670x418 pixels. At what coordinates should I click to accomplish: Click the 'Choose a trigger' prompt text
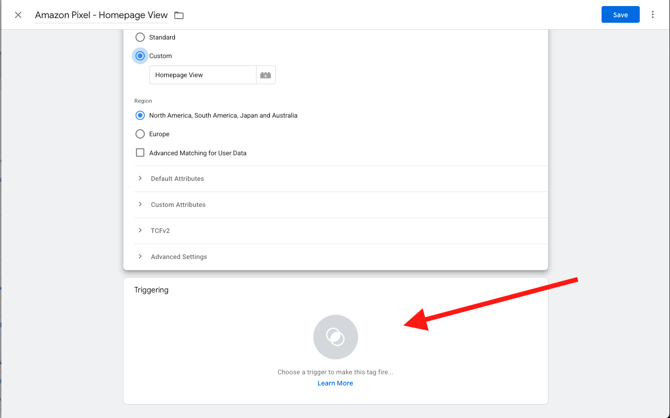pyautogui.click(x=335, y=372)
